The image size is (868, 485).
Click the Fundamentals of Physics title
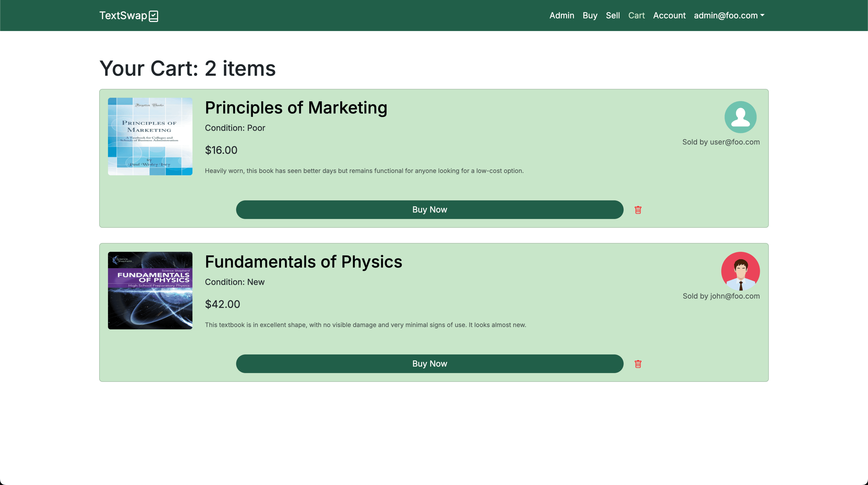303,262
